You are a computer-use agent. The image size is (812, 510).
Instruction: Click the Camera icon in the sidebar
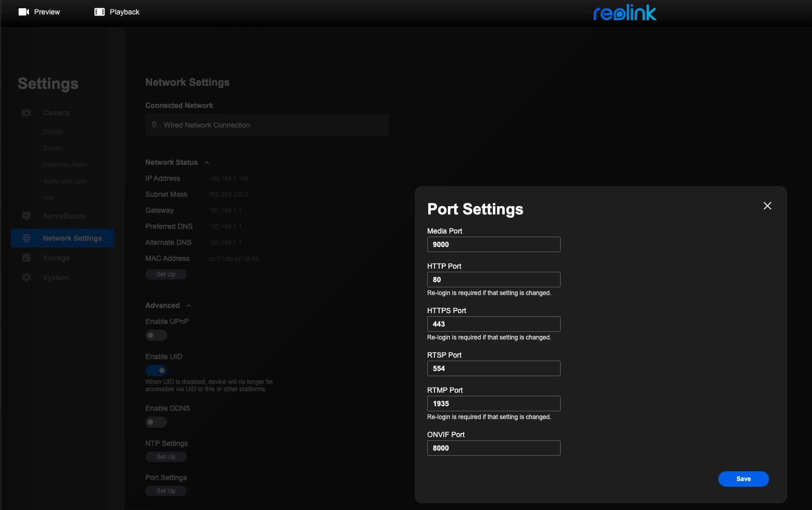pos(26,113)
